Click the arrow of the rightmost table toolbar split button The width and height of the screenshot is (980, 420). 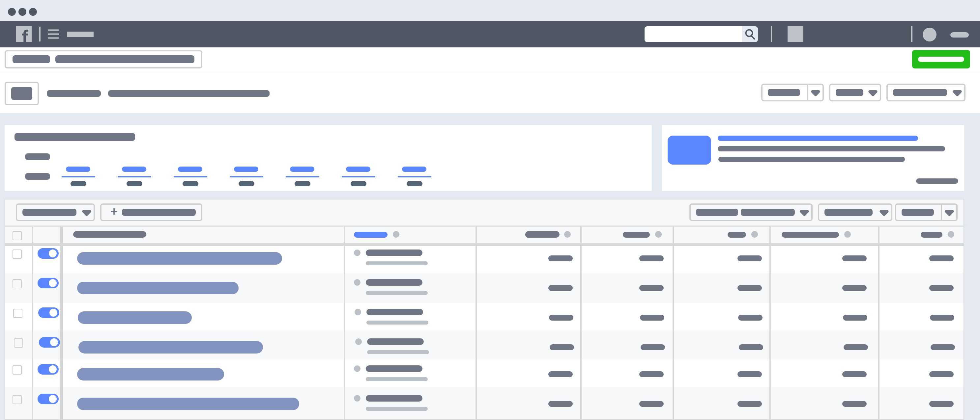pos(949,212)
